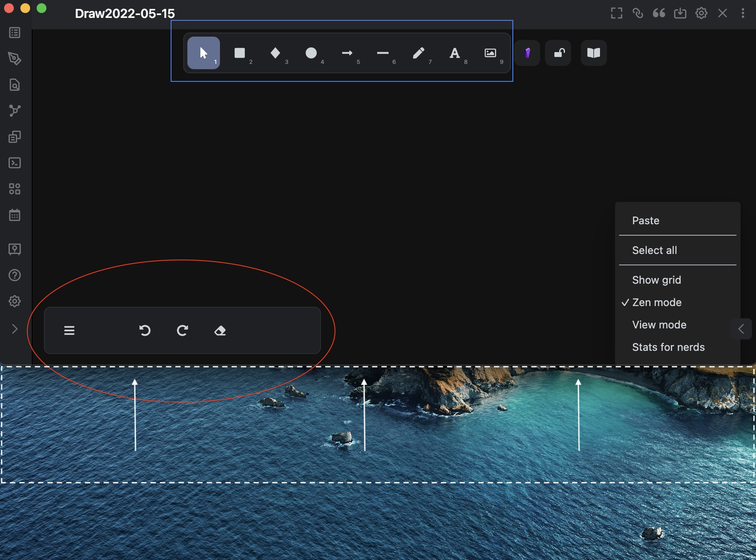Toggle the lock to keep selected tool active
Viewport: 756px width, 560px height.
pos(558,53)
